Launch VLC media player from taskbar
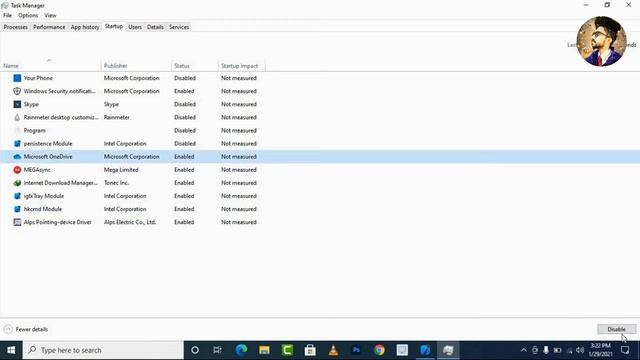Viewport: 640px width, 360px height. coord(333,350)
